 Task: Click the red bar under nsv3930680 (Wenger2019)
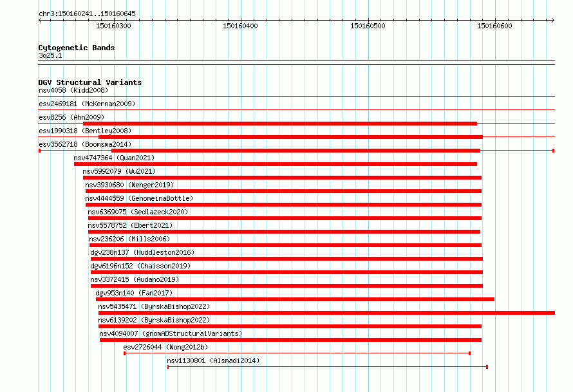click(x=283, y=191)
